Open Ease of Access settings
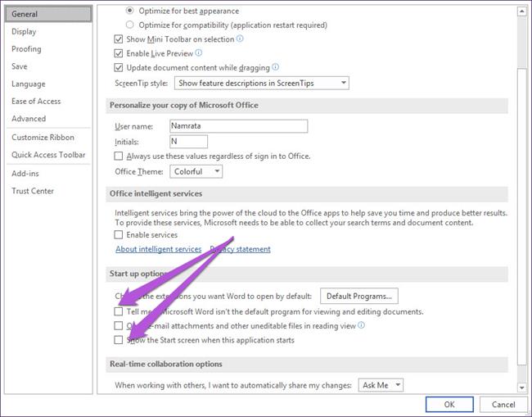The height and width of the screenshot is (417, 532). pos(48,102)
